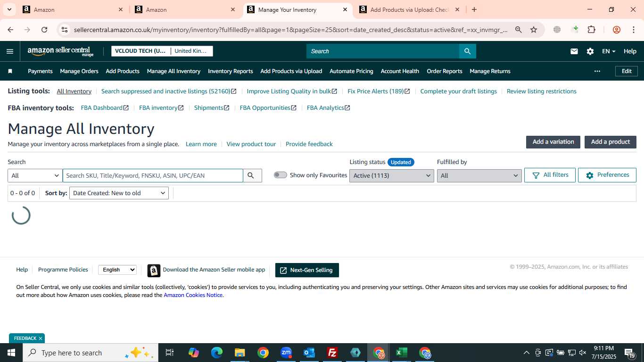The image size is (644, 362).
Task: Close the FEEDBACK badge with the x icon
Action: [41, 338]
